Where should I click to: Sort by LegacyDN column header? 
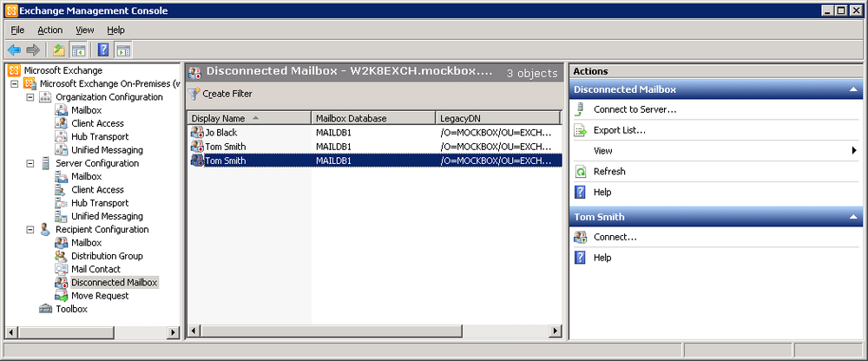tap(498, 118)
